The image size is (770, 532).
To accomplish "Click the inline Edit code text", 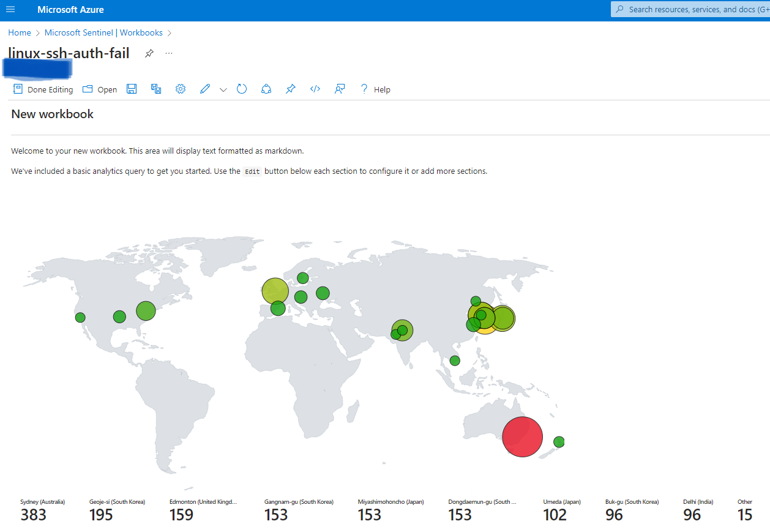I will [x=252, y=171].
